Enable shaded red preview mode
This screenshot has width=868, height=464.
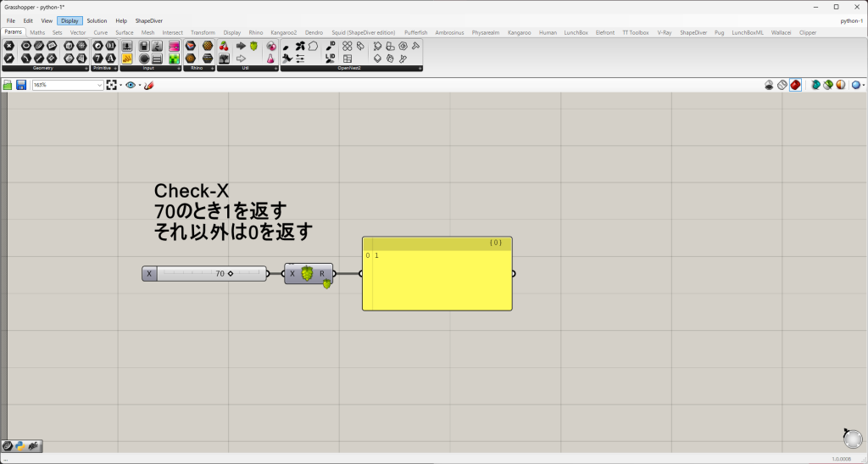[796, 85]
